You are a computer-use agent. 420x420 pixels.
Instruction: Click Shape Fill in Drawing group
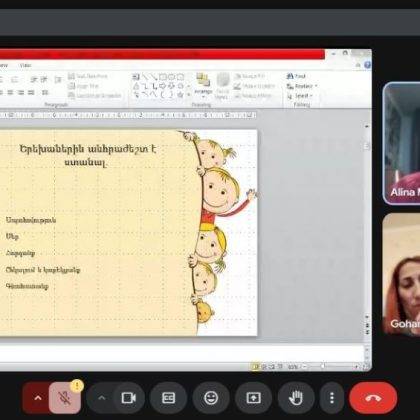coord(250,76)
